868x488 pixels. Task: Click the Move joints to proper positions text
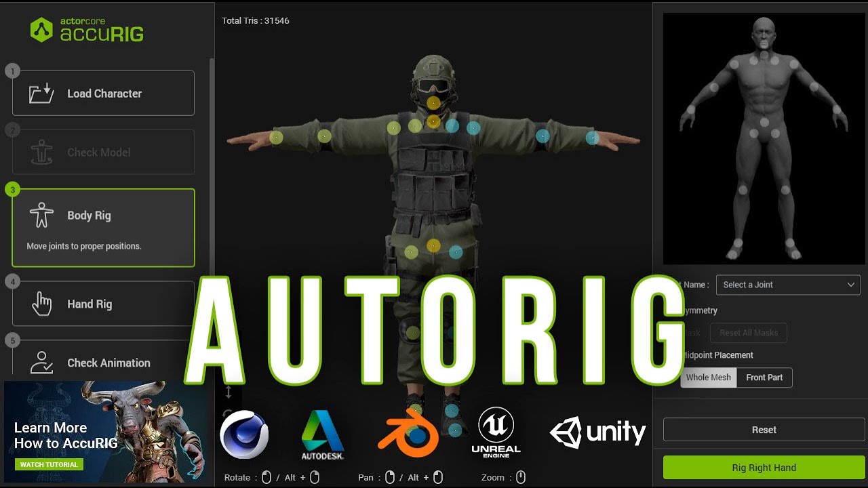coord(84,246)
